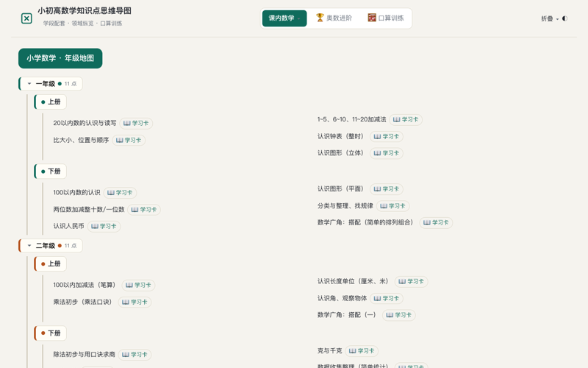Viewport: 588px width, 368px height.
Task: Open 学习卡 for 数学广角：搭配（一）
Action: [399, 315]
